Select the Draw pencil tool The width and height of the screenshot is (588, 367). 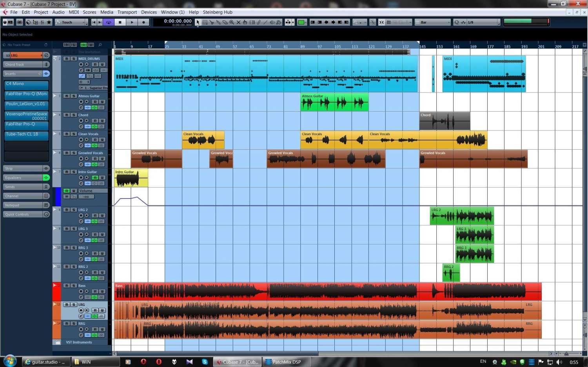tap(259, 22)
